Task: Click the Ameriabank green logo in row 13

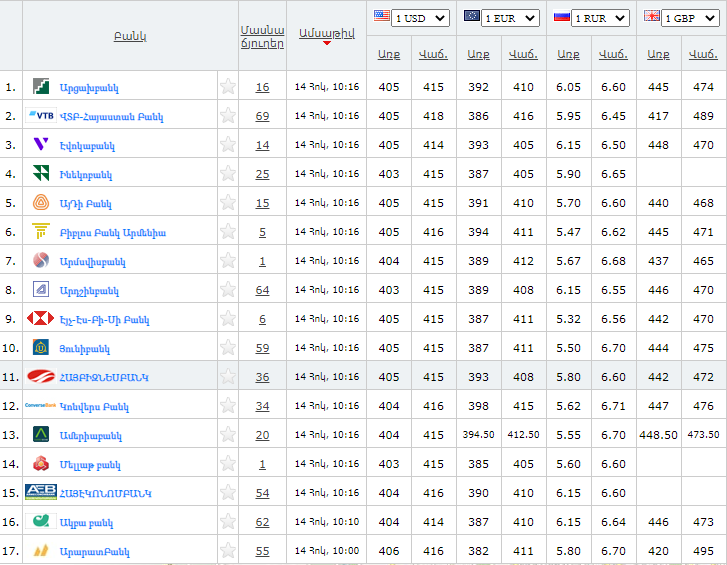Action: tap(41, 435)
